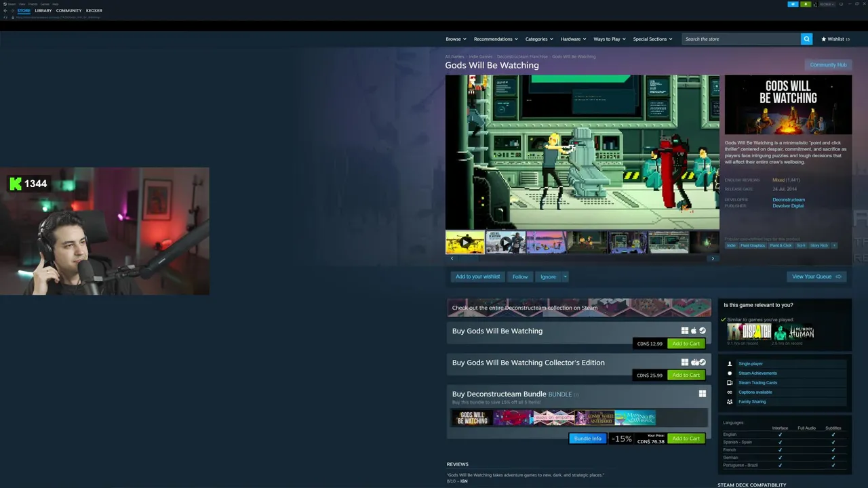This screenshot has height=488, width=868.
Task: Expand the arrow beside Ignore button
Action: click(x=565, y=277)
